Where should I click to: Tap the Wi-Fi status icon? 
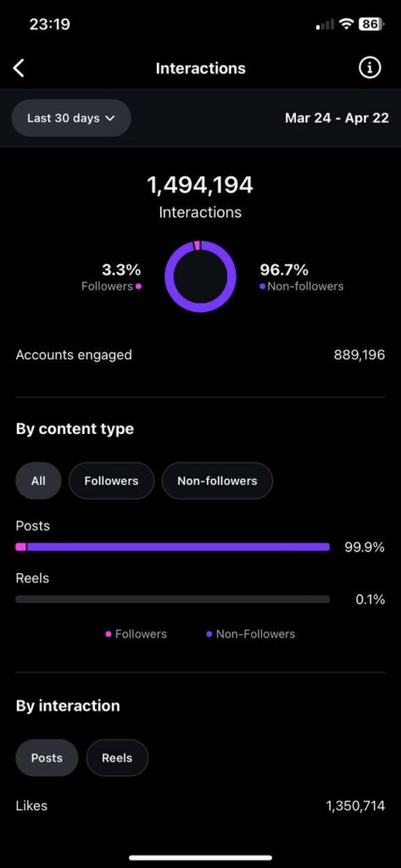pos(347,25)
